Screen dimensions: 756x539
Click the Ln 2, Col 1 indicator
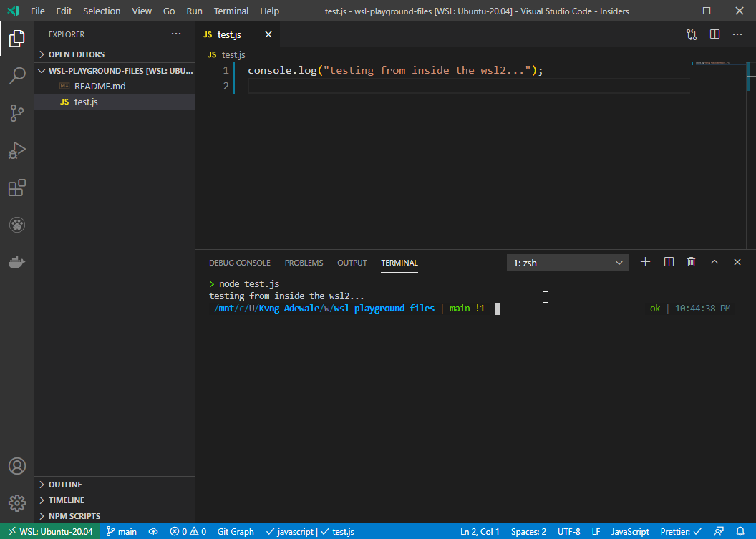480,531
